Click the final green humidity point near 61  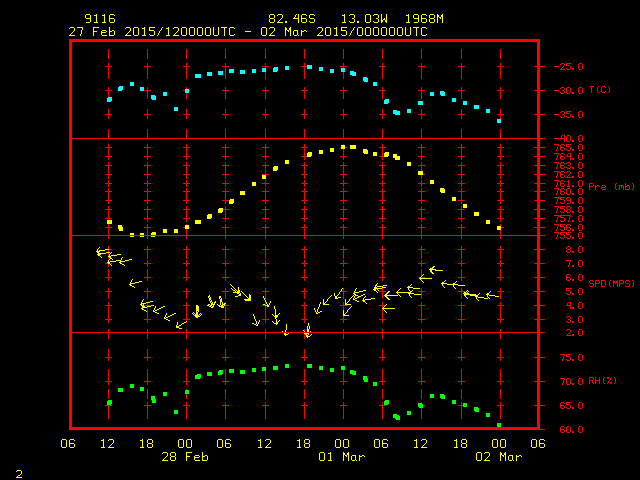(x=499, y=425)
